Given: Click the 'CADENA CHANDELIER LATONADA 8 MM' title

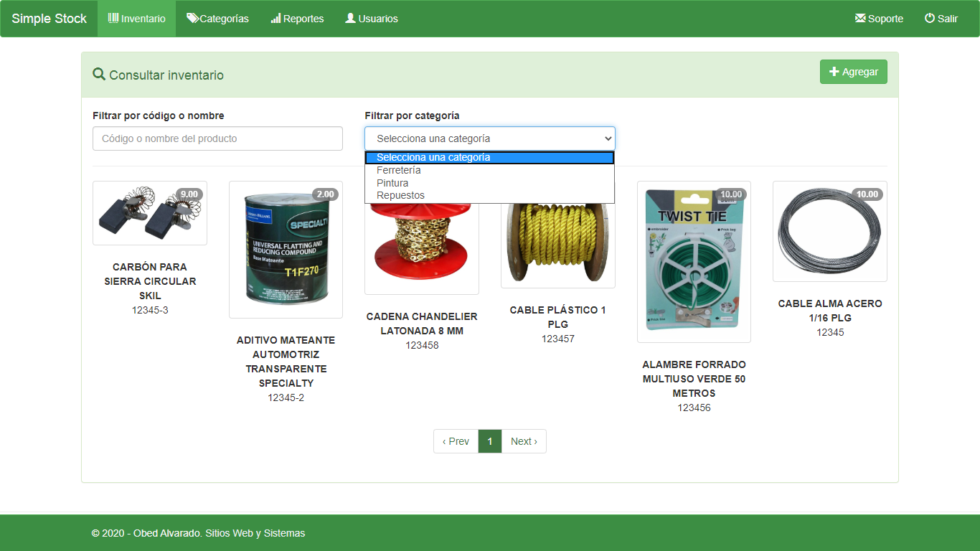Looking at the screenshot, I should (x=422, y=324).
